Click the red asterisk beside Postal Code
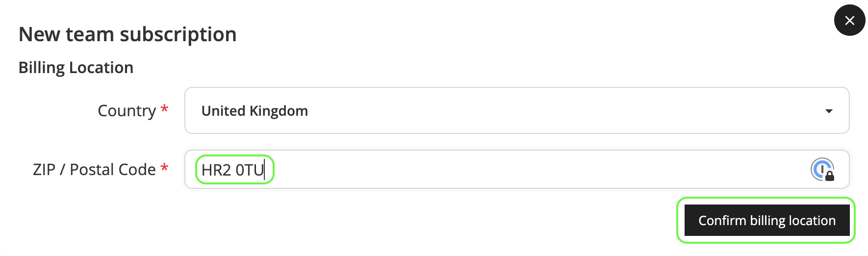This screenshot has height=256, width=868. pos(165,168)
